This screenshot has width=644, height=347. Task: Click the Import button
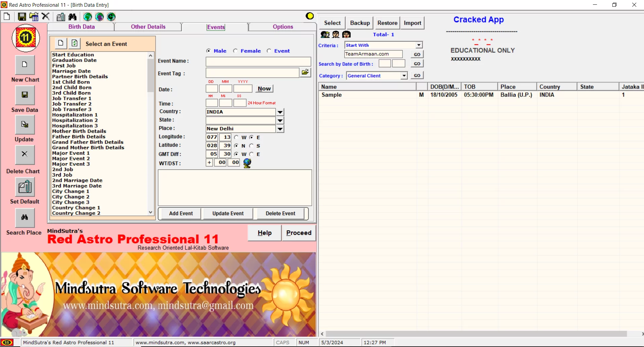[x=413, y=23]
